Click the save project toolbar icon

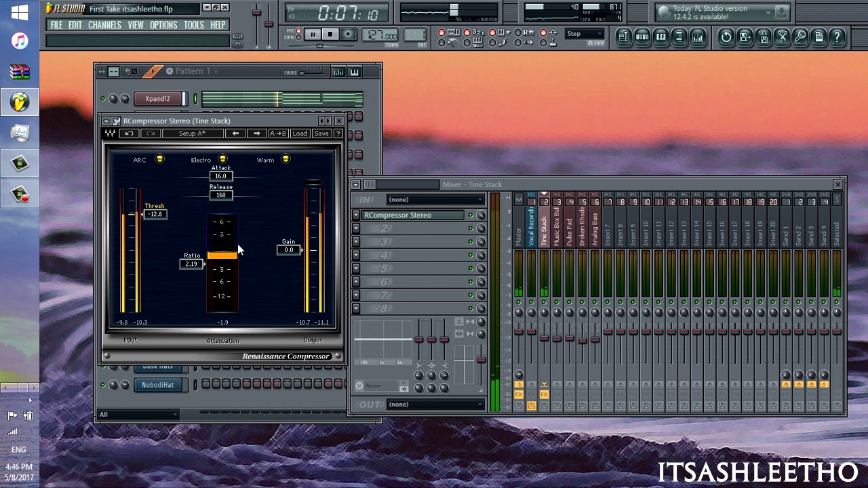coord(745,37)
